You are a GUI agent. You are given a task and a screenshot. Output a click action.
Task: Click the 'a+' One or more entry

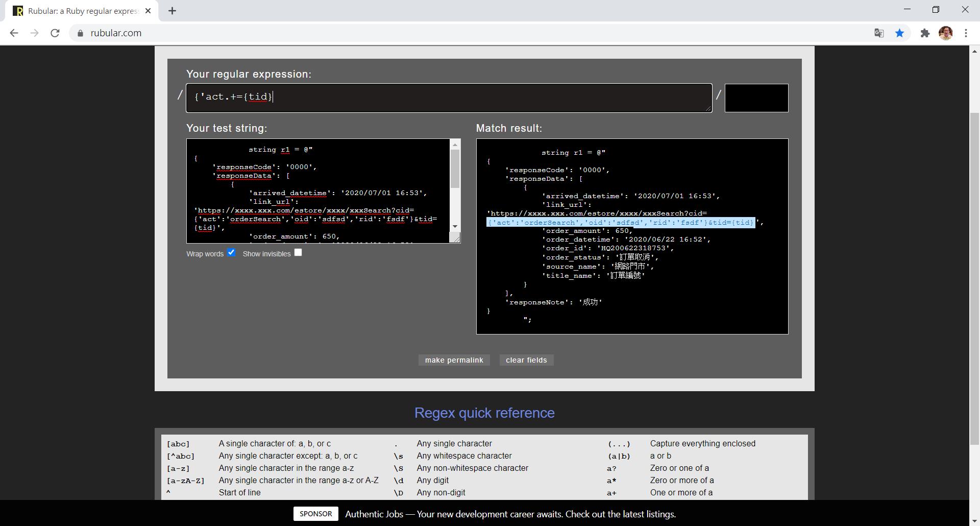[611, 493]
